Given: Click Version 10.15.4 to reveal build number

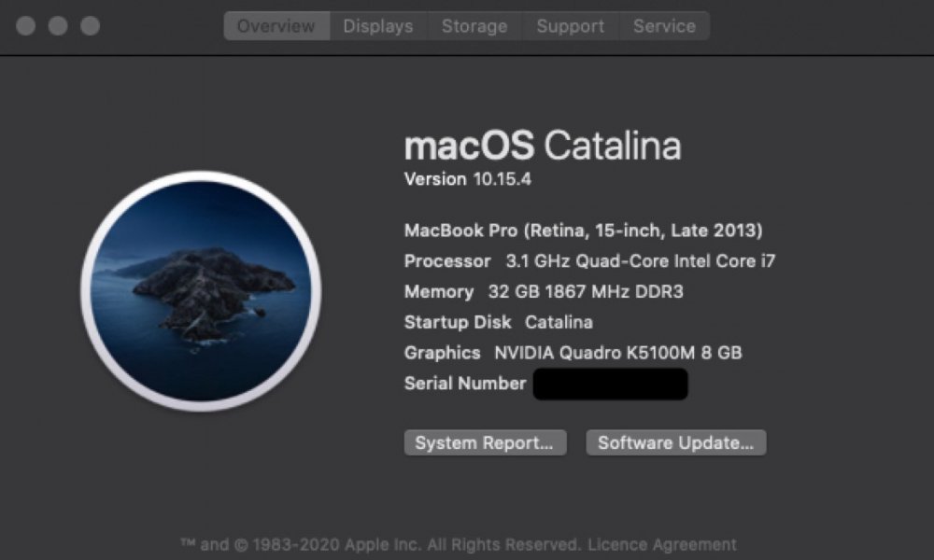Looking at the screenshot, I should click(467, 179).
